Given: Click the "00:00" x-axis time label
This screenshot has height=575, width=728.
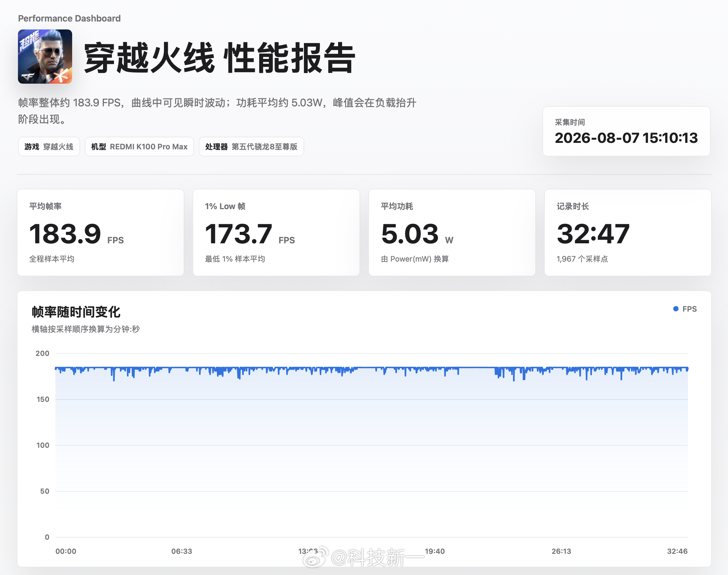Looking at the screenshot, I should pyautogui.click(x=66, y=551).
